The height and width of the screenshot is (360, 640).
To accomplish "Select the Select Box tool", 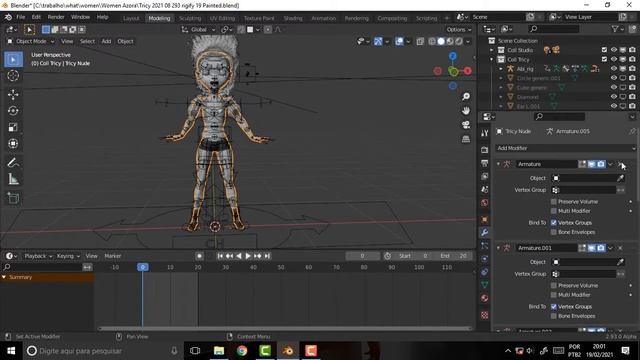I will click(x=13, y=60).
